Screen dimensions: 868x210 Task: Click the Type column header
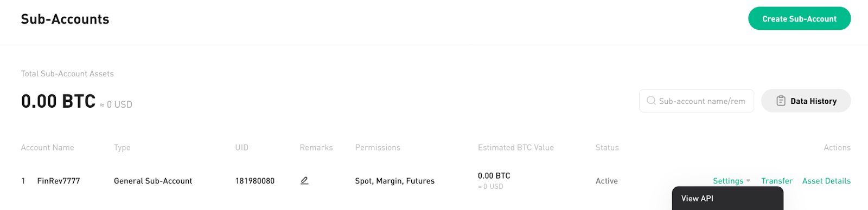[122, 147]
